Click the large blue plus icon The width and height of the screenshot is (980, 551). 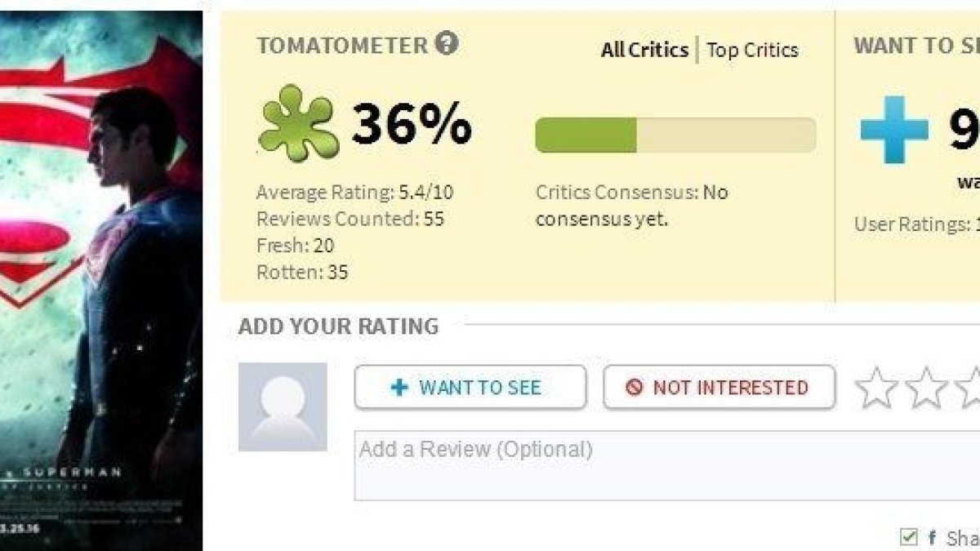[895, 129]
